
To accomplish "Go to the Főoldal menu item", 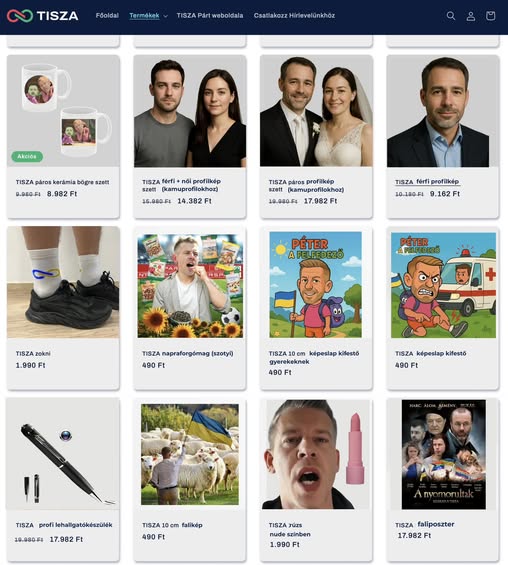I will coord(107,15).
